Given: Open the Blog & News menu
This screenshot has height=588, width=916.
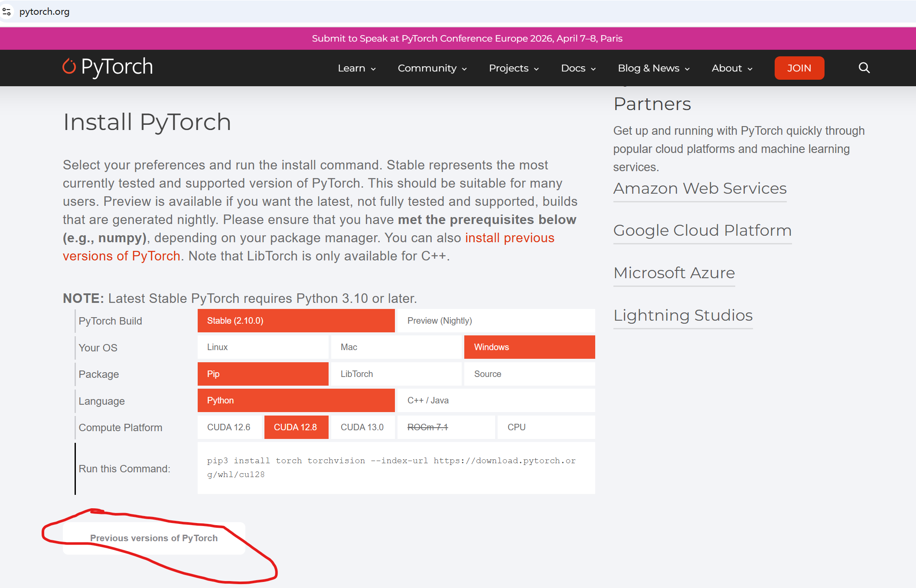Looking at the screenshot, I should pyautogui.click(x=653, y=68).
